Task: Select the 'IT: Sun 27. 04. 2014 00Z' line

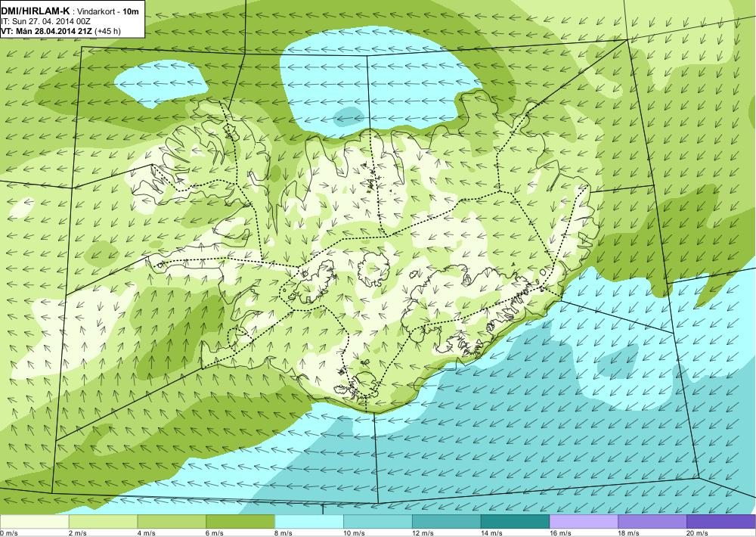Action: (x=45, y=22)
